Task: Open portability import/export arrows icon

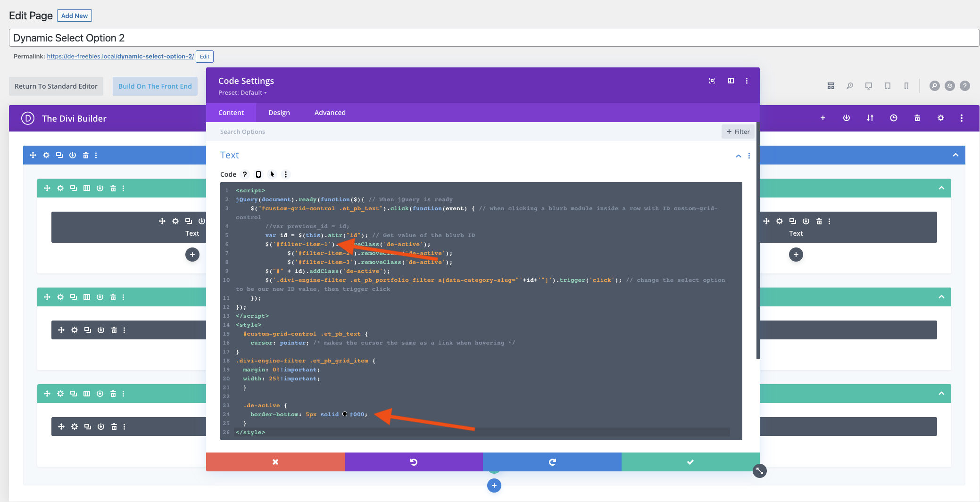Action: click(870, 118)
